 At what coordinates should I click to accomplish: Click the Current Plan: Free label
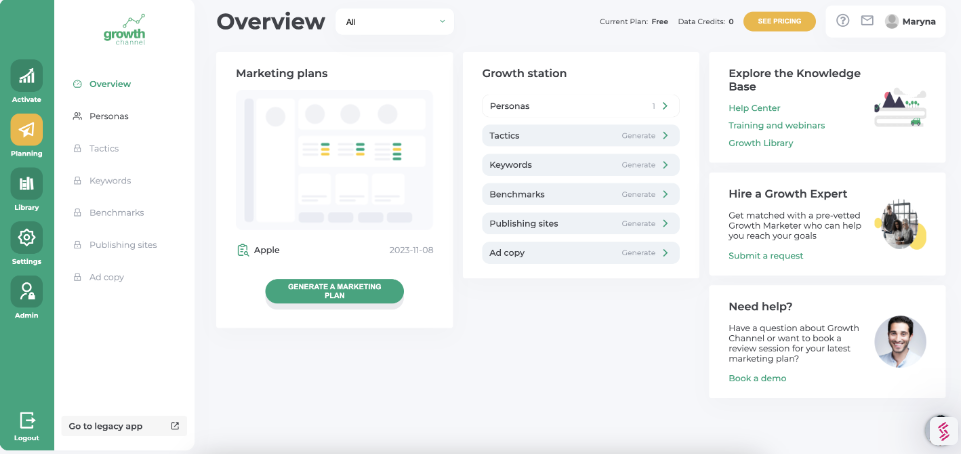634,21
